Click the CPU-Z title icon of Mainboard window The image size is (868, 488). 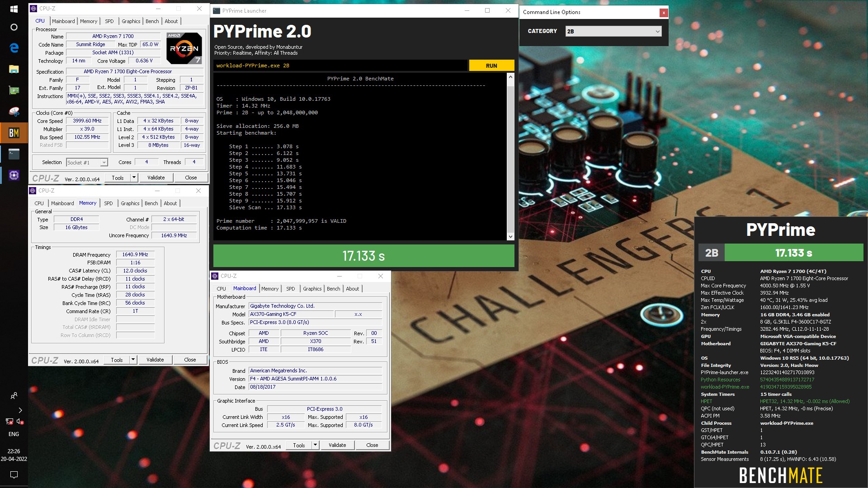click(x=215, y=276)
